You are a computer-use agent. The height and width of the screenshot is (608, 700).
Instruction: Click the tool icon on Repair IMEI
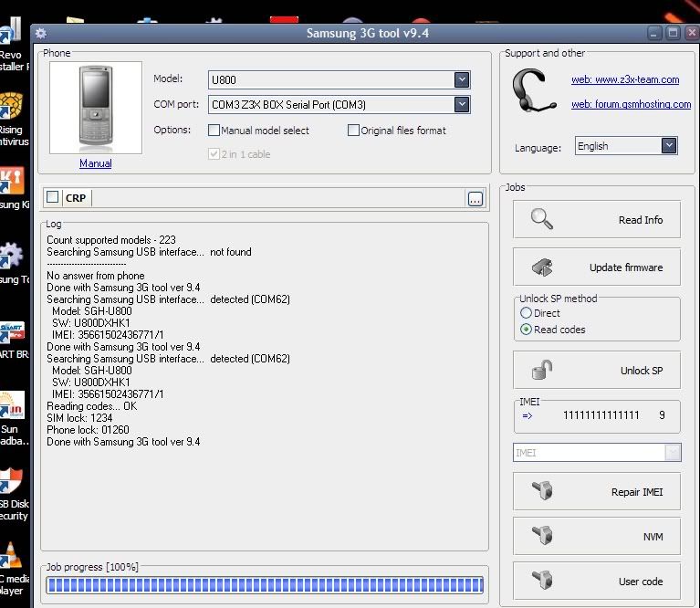pyautogui.click(x=542, y=490)
